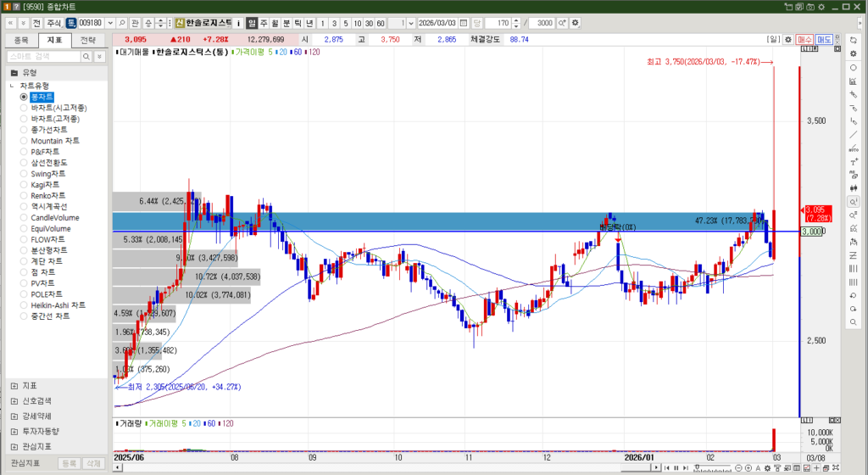The width and height of the screenshot is (868, 475).
Task: Open the stock code dropdown arrow
Action: pos(110,22)
